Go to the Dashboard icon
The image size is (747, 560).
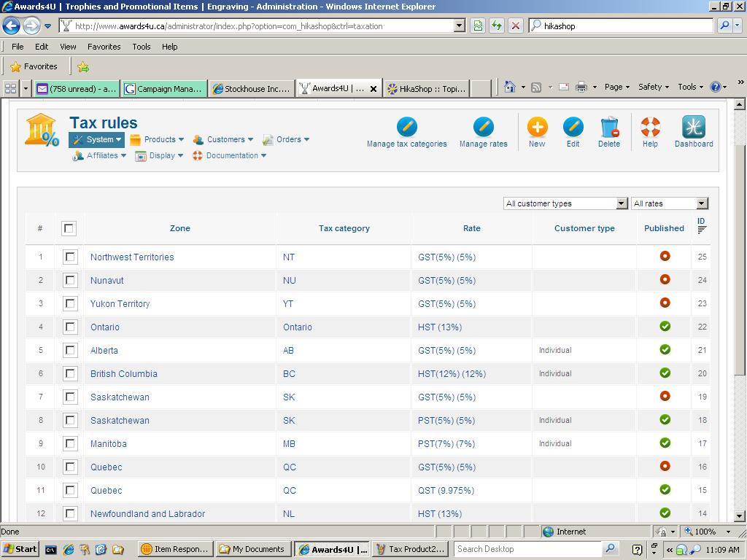coord(693,128)
